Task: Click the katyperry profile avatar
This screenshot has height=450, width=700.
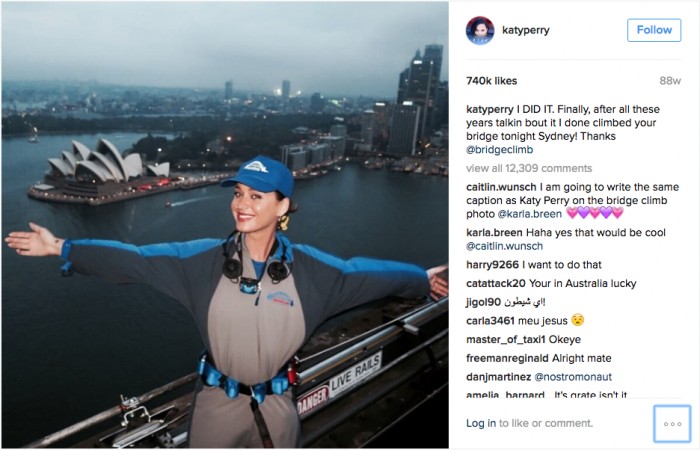Action: [480, 30]
